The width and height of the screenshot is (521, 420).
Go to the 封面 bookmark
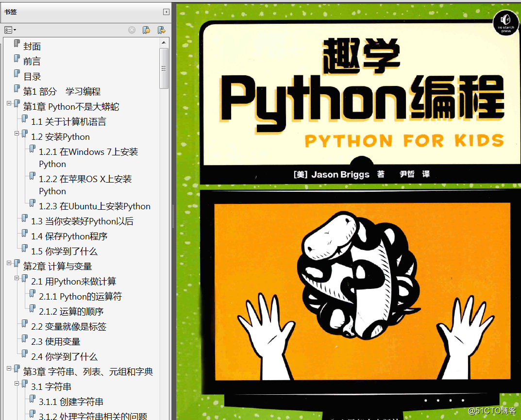tap(32, 47)
